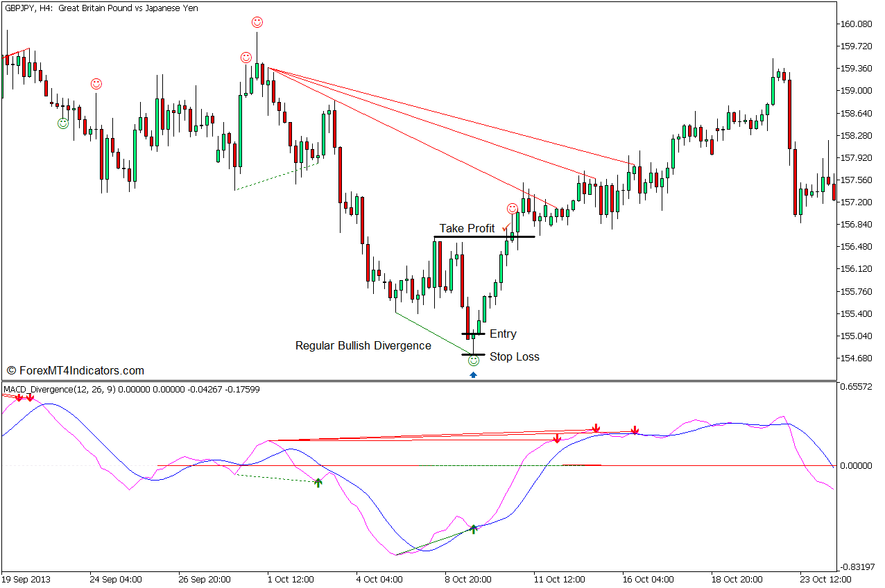Click the blue up arrow below Stop Loss
The image size is (885, 588).
tap(473, 375)
